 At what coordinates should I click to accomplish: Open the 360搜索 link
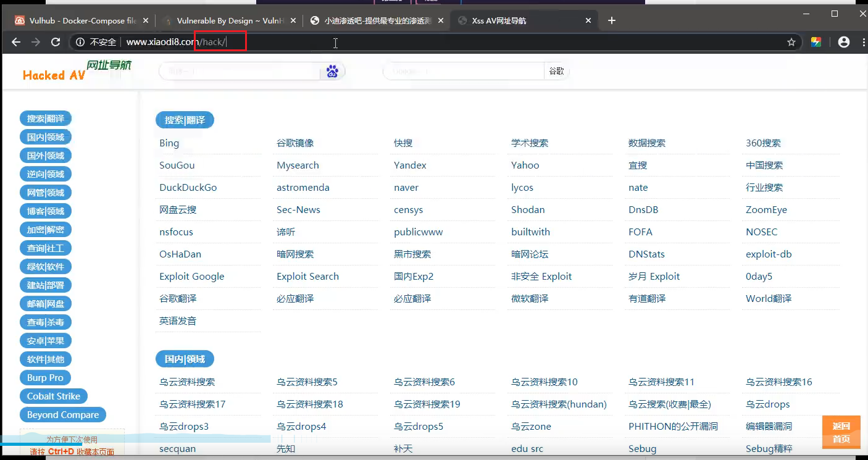[x=763, y=143]
